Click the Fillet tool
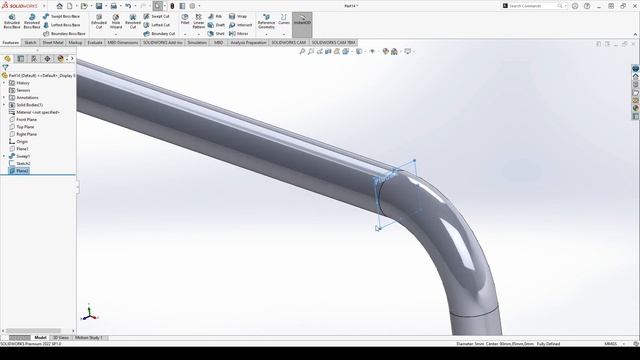 point(185,19)
